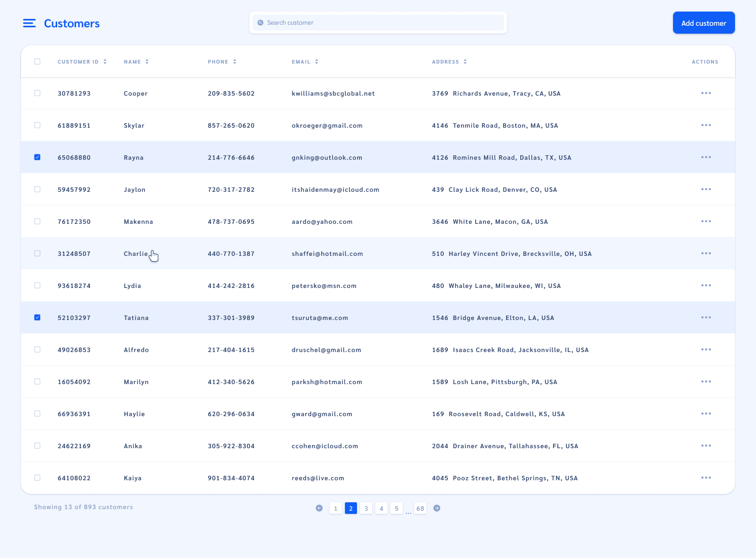
Task: Go to page 3 in pagination
Action: [366, 508]
